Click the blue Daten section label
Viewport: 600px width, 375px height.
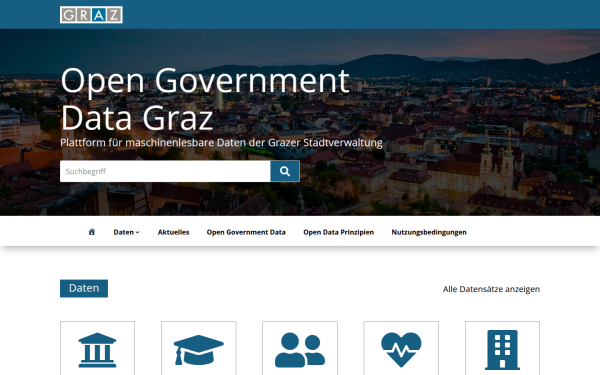tap(84, 288)
